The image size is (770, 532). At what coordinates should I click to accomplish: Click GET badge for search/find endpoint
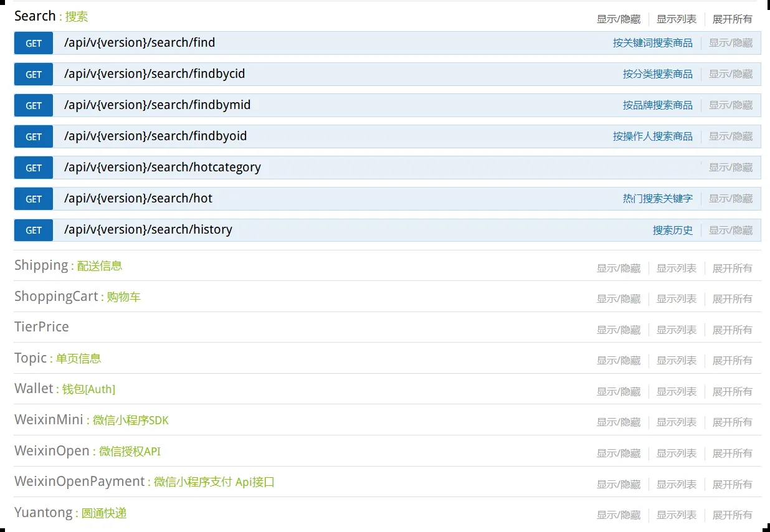(34, 43)
